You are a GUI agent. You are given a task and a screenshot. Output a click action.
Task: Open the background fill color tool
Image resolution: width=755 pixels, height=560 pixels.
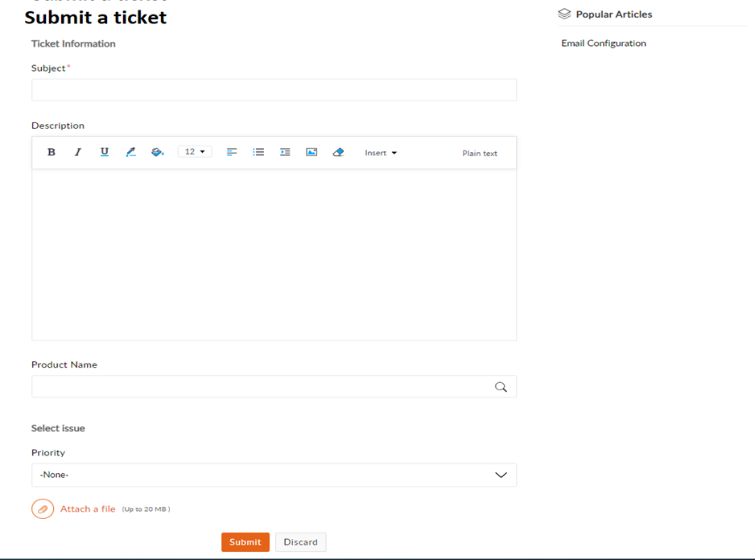(158, 152)
